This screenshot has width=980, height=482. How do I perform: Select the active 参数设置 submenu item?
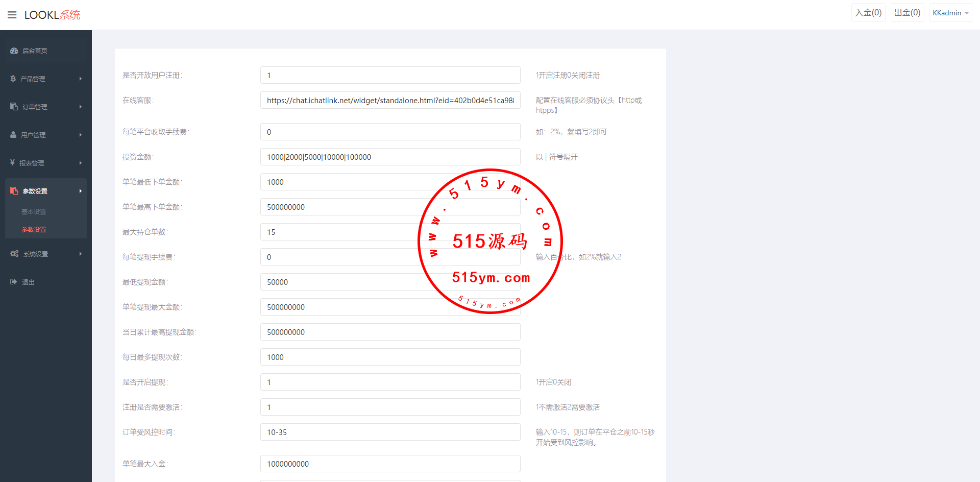34,230
